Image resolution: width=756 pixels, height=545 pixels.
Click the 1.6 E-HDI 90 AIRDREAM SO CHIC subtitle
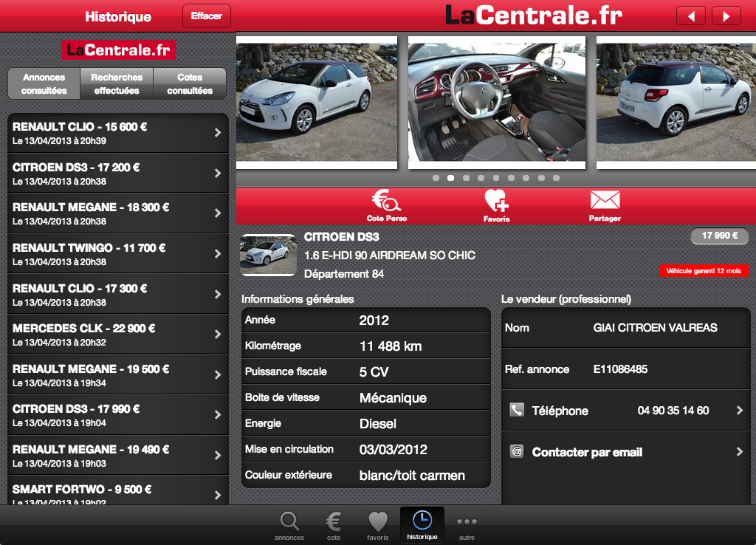coord(390,255)
